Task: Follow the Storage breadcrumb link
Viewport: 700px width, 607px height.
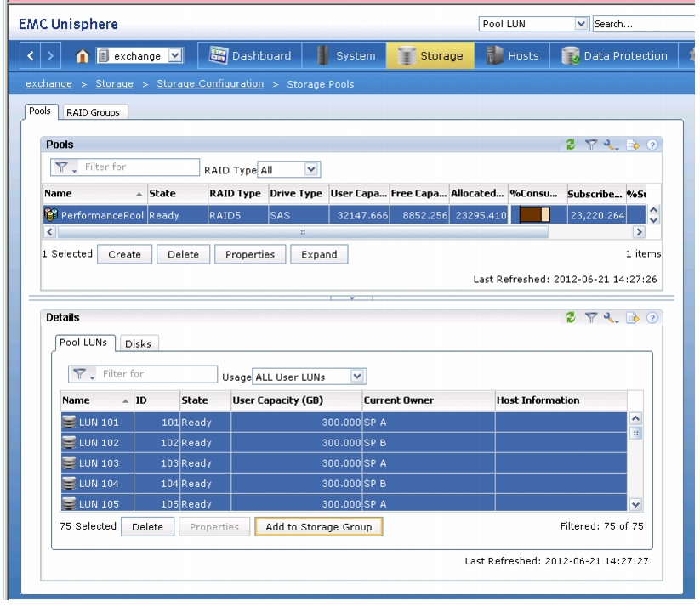Action: coord(114,83)
